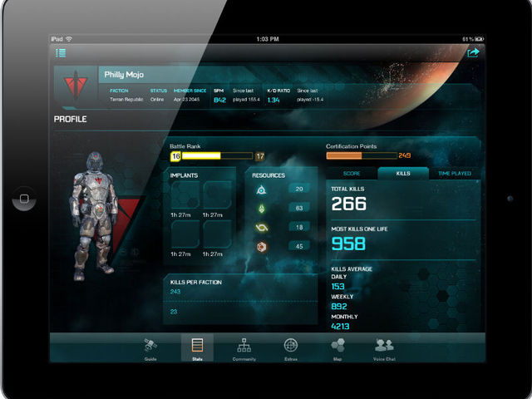The image size is (532, 399).
Task: Tap kills per faction value 23
Action: coord(174,312)
